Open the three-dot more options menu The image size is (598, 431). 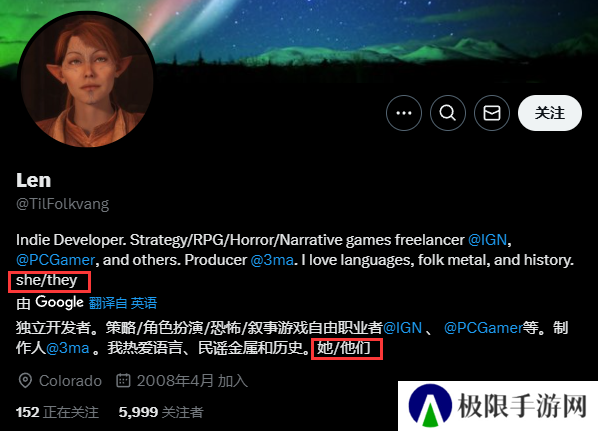[404, 113]
